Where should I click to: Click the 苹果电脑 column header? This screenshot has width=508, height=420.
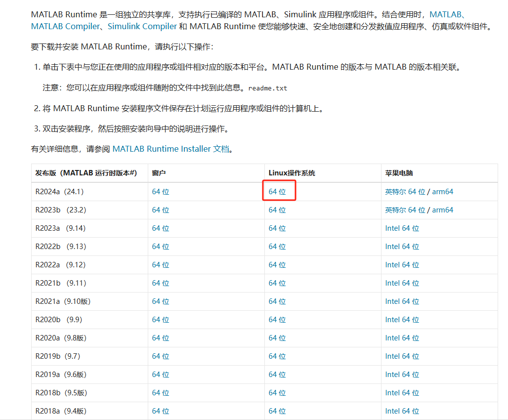tap(440, 173)
